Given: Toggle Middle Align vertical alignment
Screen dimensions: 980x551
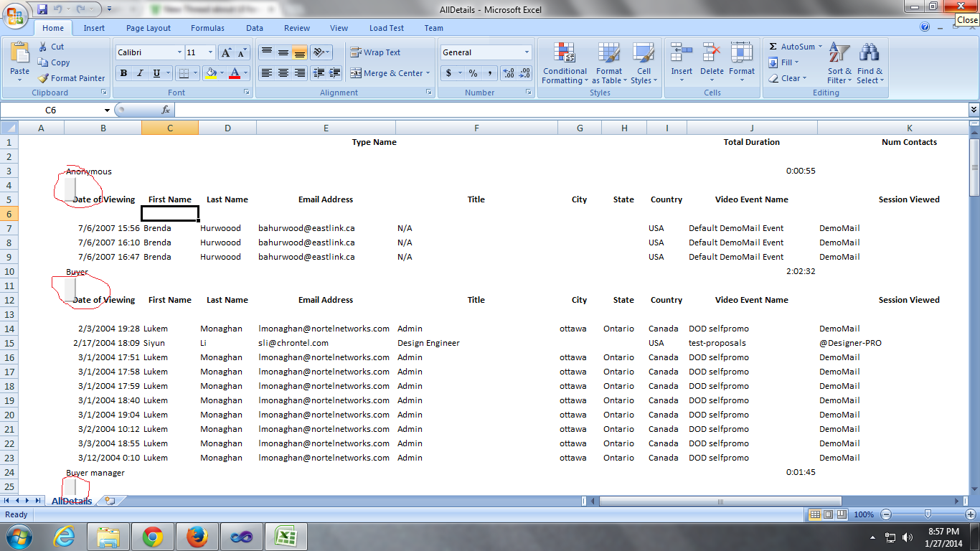Looking at the screenshot, I should pyautogui.click(x=283, y=52).
